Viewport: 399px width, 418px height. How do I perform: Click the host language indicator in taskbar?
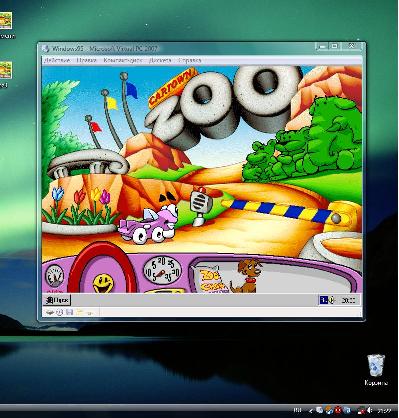click(297, 410)
